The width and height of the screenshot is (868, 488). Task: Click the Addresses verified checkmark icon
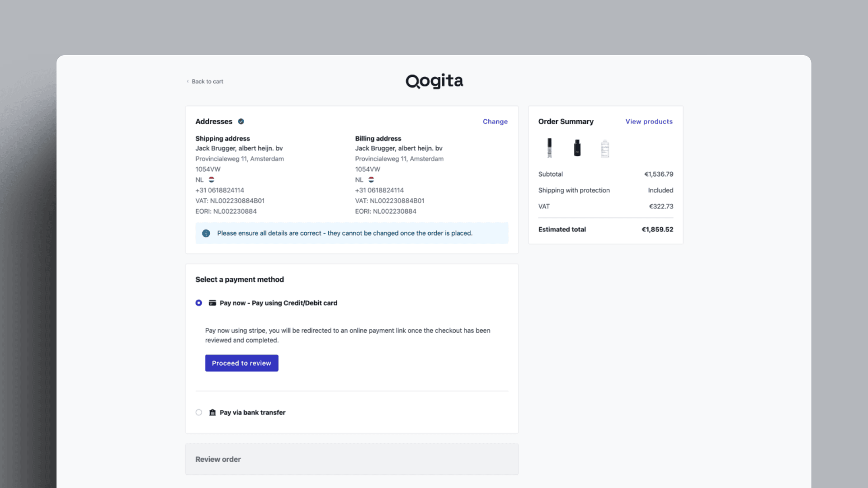coord(241,122)
